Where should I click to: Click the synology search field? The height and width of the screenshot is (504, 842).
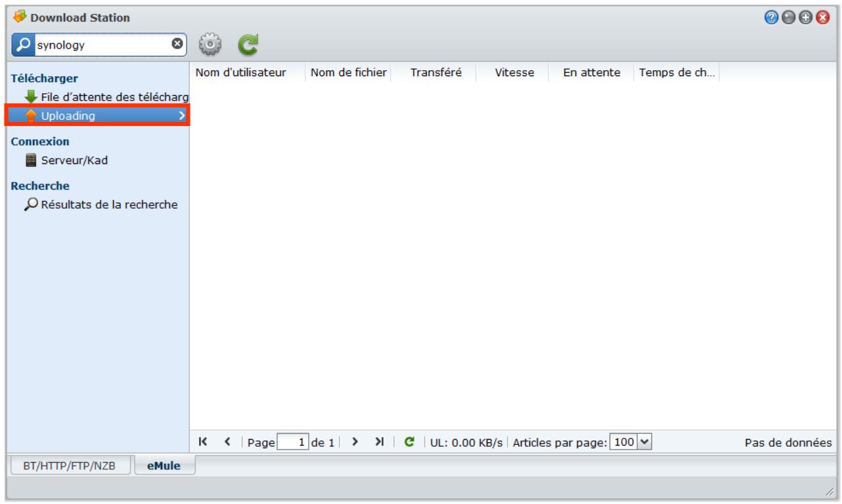100,45
